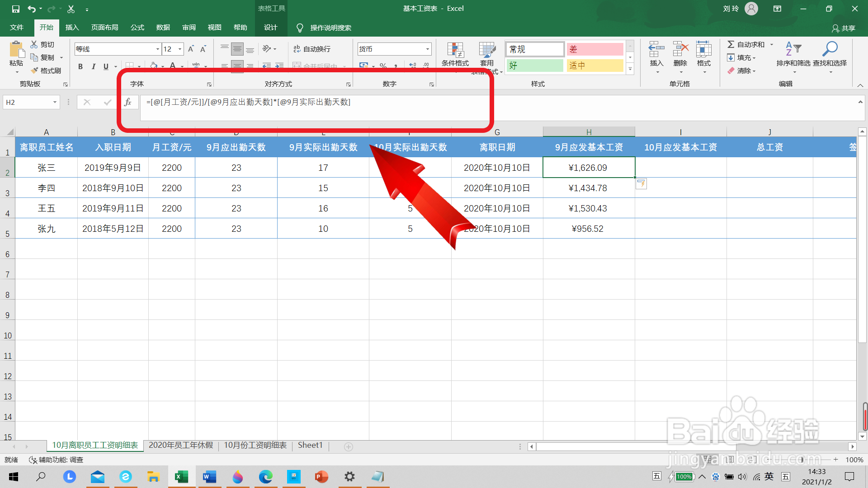
Task: Toggle Bold formatting
Action: pos(80,66)
